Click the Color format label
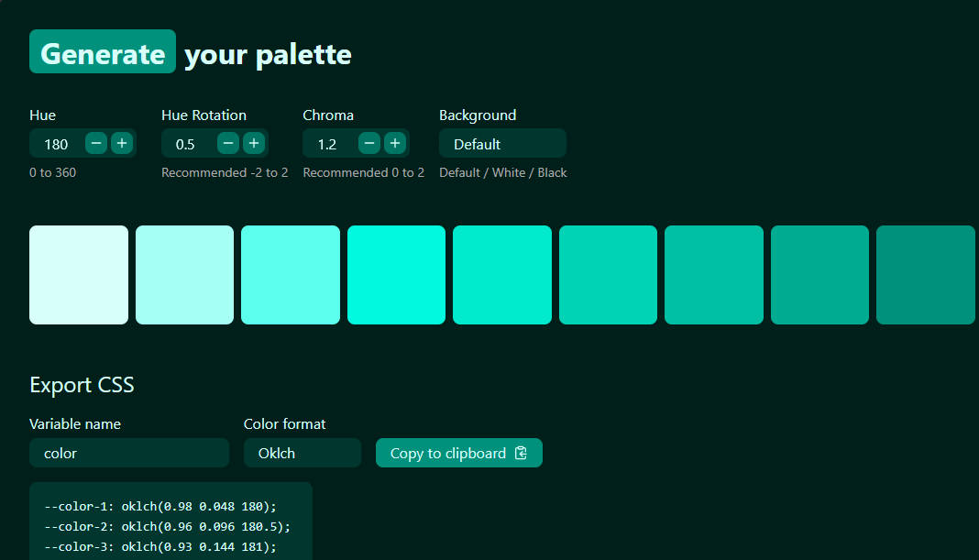The image size is (979, 560). click(285, 424)
